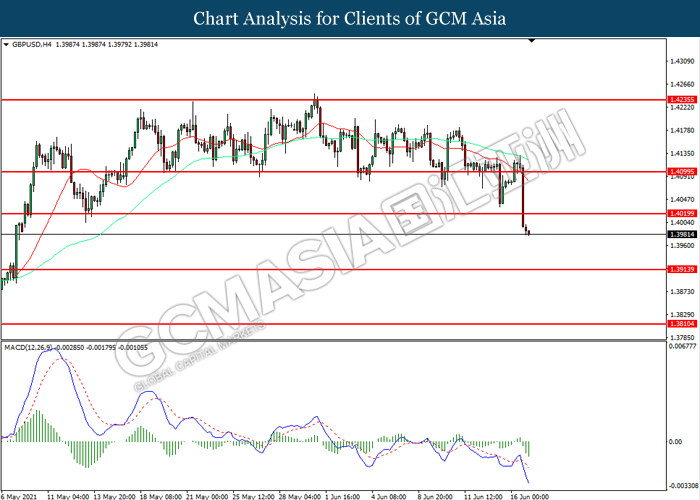Select the 1.39139 support level label
The image size is (700, 500).
[x=682, y=269]
